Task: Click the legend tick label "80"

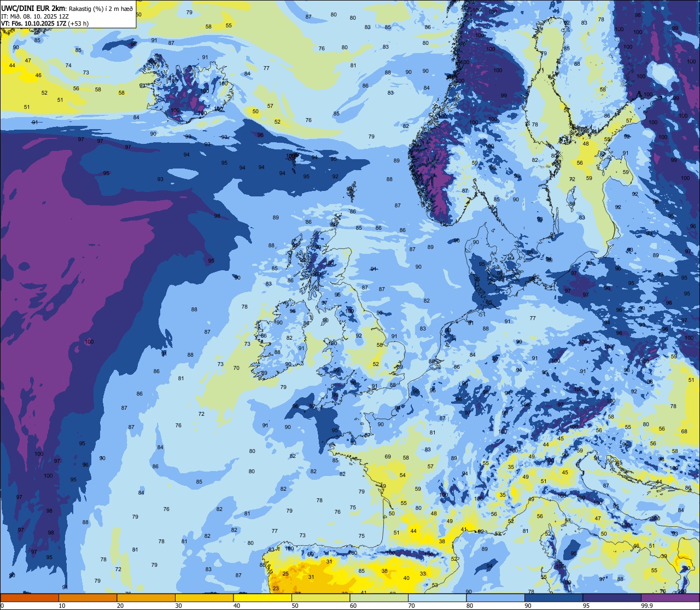Action: coord(470,606)
